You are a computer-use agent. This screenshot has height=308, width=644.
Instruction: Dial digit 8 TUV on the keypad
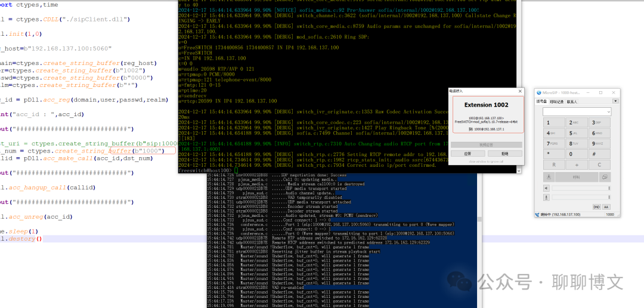coord(577,144)
